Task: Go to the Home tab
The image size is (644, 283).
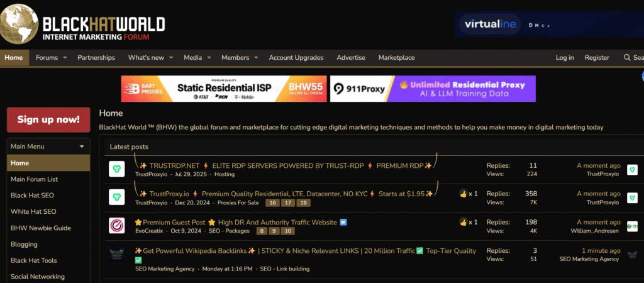Action: pyautogui.click(x=14, y=57)
